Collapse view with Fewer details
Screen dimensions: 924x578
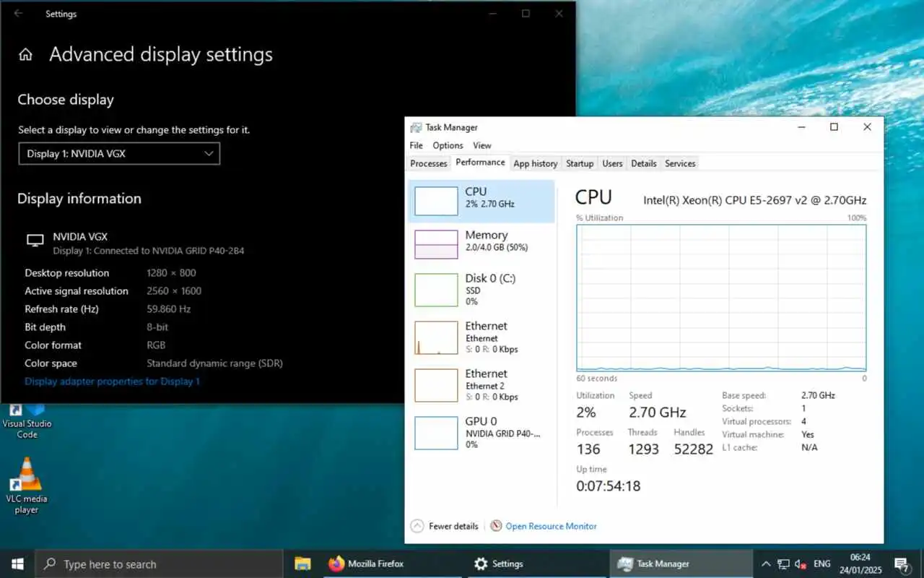tap(453, 526)
